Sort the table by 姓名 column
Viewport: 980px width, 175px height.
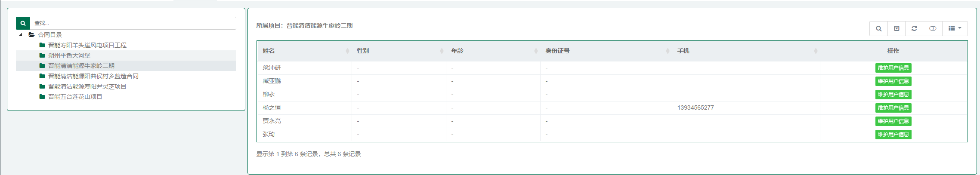tap(304, 51)
